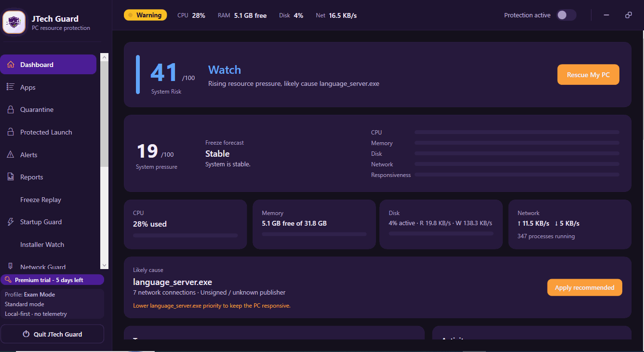This screenshot has width=644, height=352.
Task: Click Local-first no telemetry text
Action: coord(36,314)
